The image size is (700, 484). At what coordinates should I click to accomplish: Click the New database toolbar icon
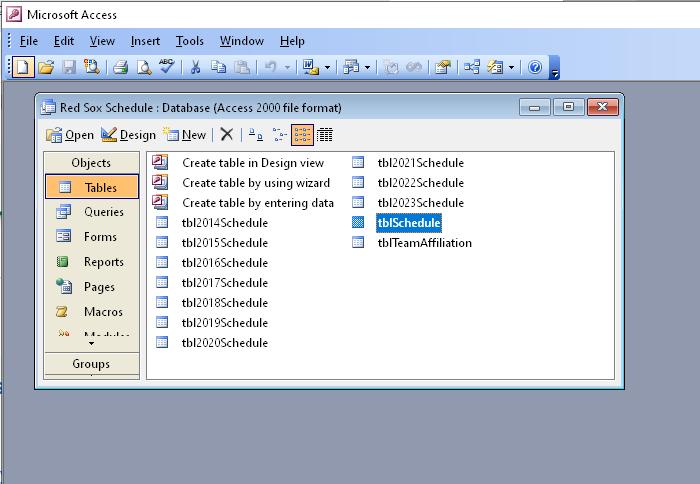(22, 67)
